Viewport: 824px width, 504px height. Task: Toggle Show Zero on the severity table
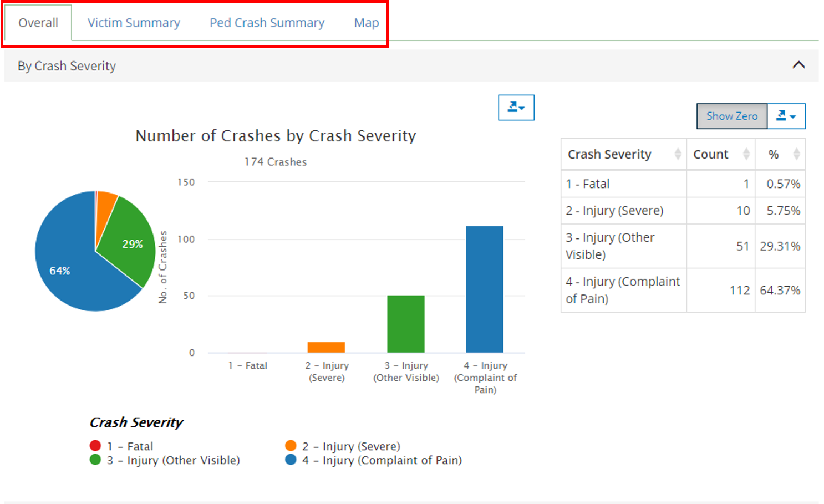pos(731,116)
